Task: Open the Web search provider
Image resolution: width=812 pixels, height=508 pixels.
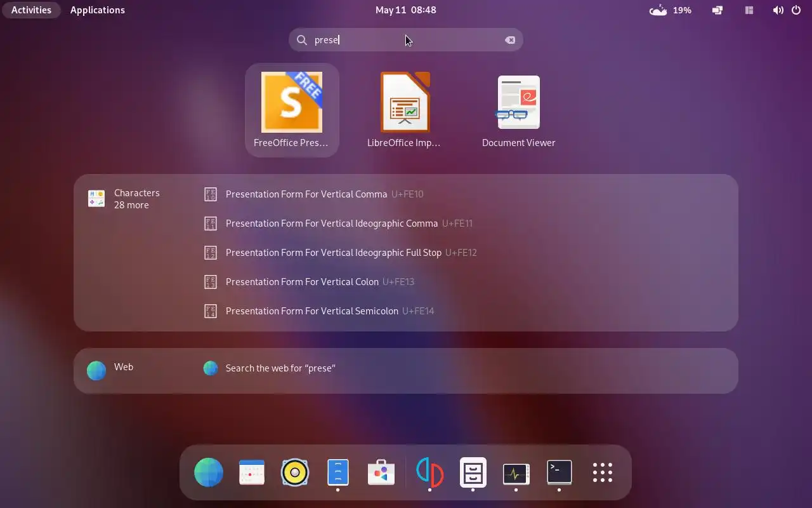Action: click(x=111, y=370)
